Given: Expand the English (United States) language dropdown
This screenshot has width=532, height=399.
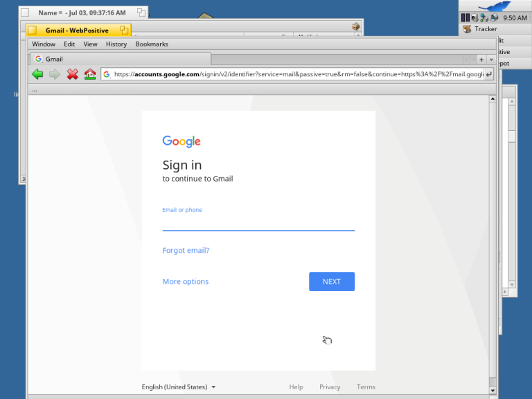Looking at the screenshot, I should point(179,387).
